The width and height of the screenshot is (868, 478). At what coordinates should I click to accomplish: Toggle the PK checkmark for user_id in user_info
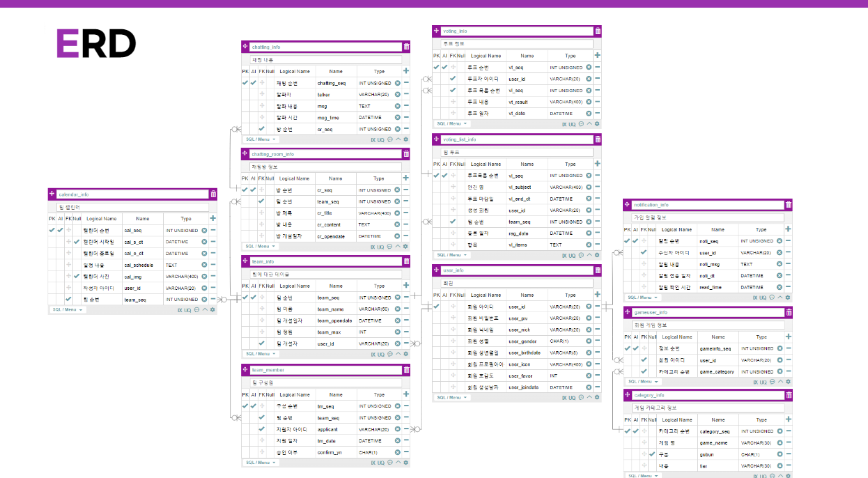(x=437, y=305)
